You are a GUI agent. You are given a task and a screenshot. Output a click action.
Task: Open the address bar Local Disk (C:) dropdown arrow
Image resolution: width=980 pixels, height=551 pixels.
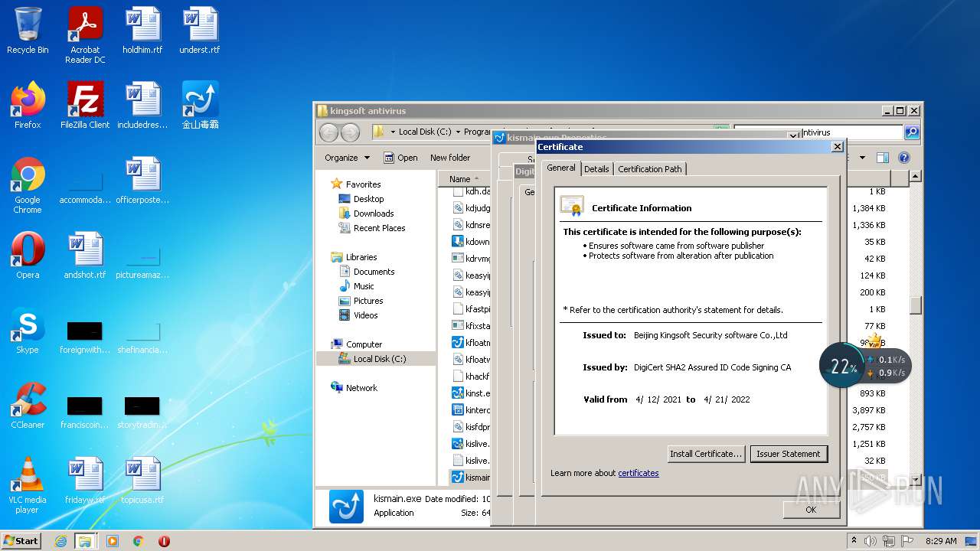(x=457, y=132)
